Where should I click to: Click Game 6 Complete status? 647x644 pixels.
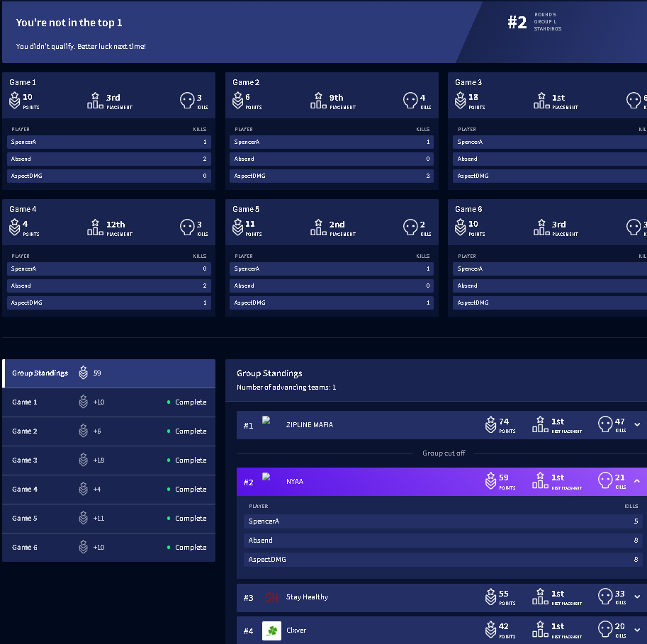tap(187, 548)
